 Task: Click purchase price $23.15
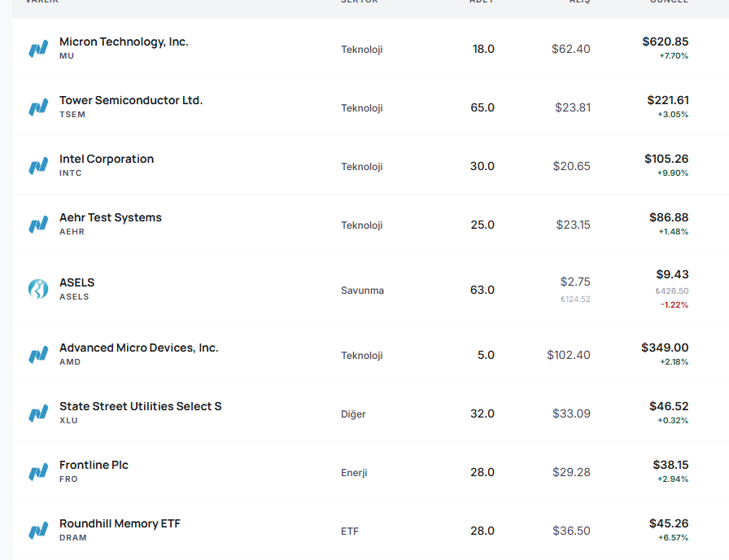(x=574, y=225)
